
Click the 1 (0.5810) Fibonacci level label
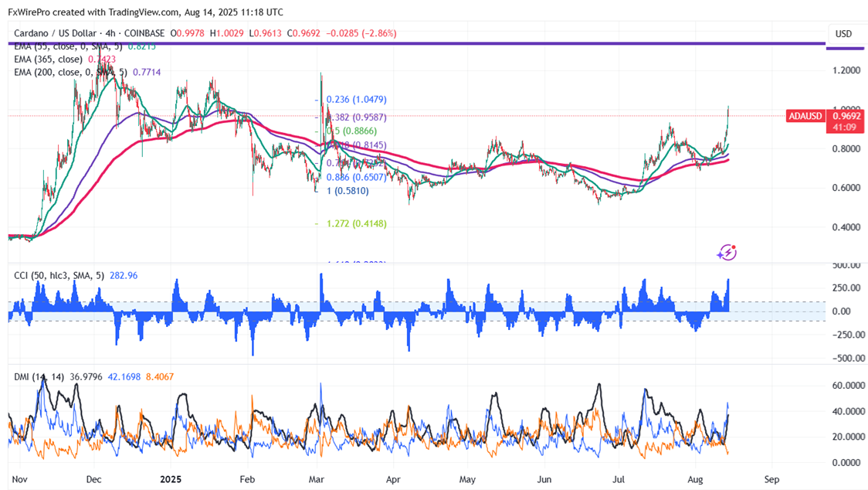point(348,191)
